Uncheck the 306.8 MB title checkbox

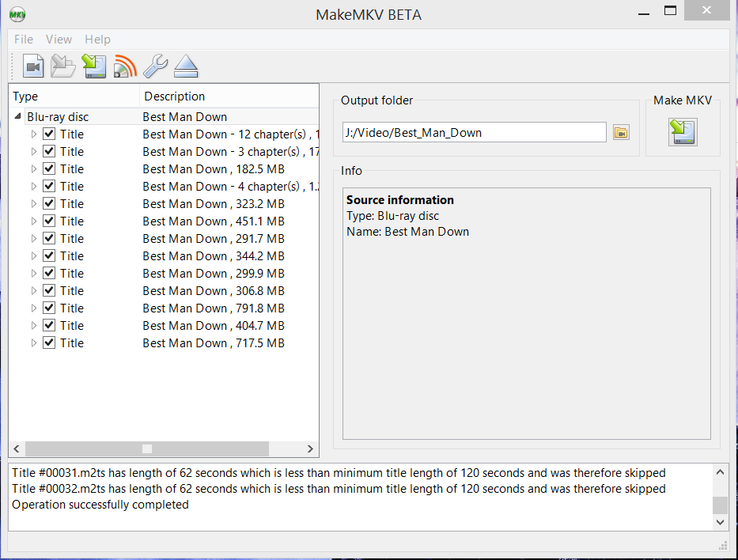coord(49,291)
